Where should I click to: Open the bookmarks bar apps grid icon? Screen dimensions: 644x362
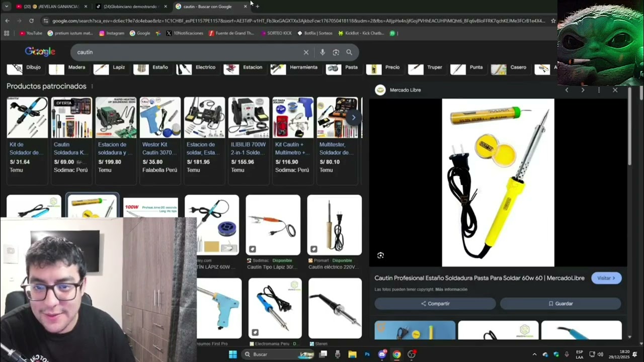point(7,33)
